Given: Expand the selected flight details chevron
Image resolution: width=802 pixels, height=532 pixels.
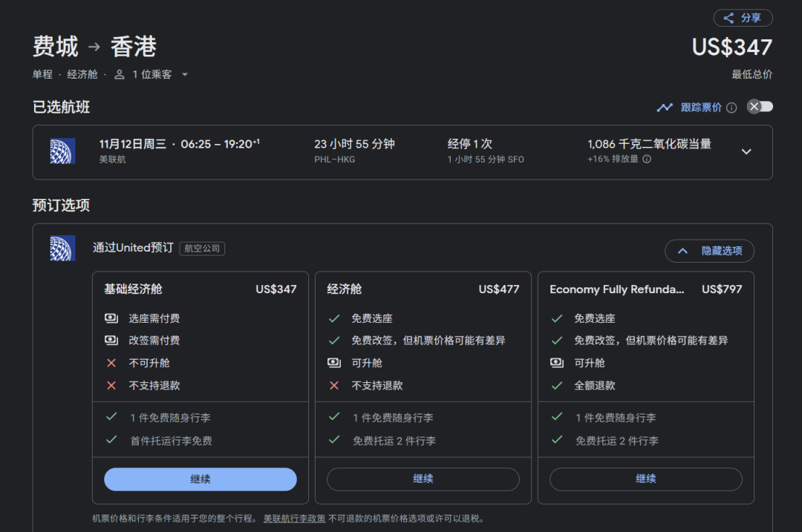Looking at the screenshot, I should click(x=746, y=151).
